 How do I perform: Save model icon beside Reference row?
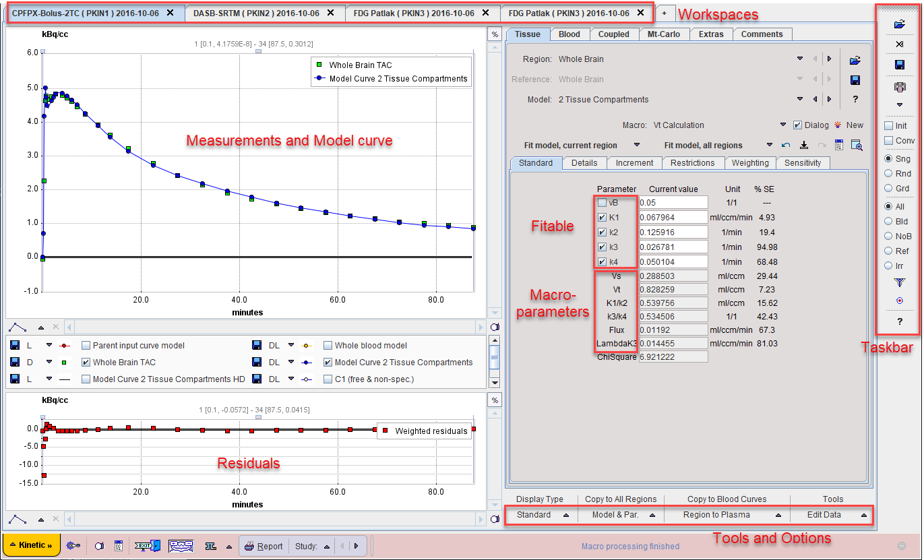[x=855, y=80]
